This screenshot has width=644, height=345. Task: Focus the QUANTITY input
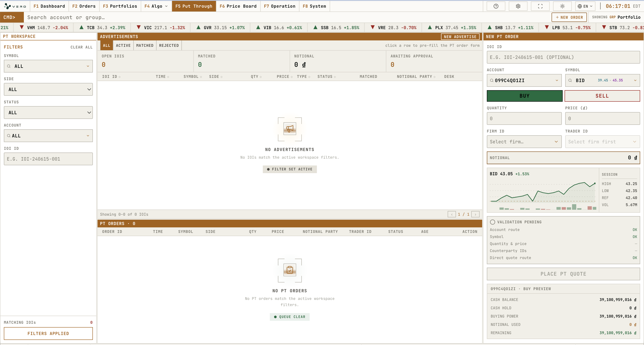pyautogui.click(x=524, y=118)
